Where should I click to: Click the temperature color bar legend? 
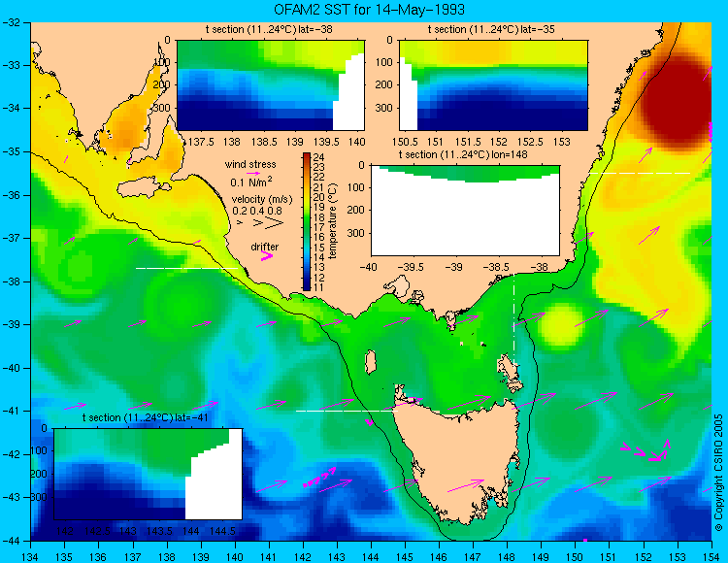(x=307, y=221)
